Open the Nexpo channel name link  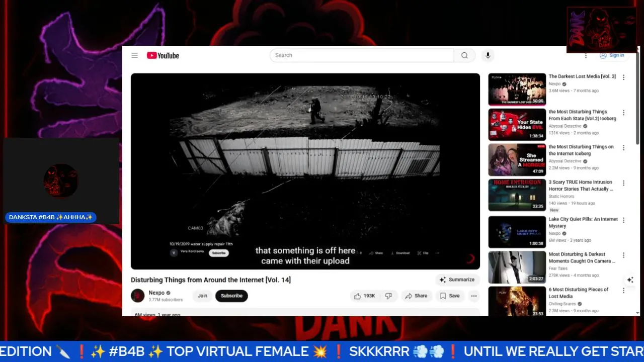click(156, 293)
